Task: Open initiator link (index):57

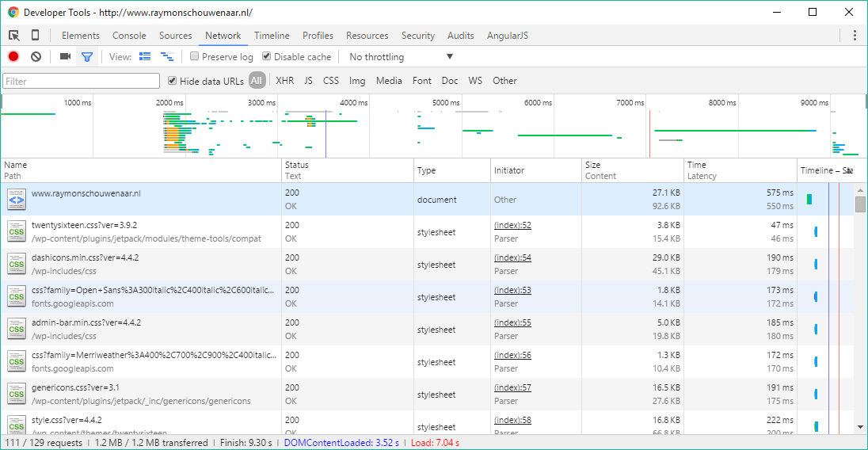Action: (x=512, y=387)
